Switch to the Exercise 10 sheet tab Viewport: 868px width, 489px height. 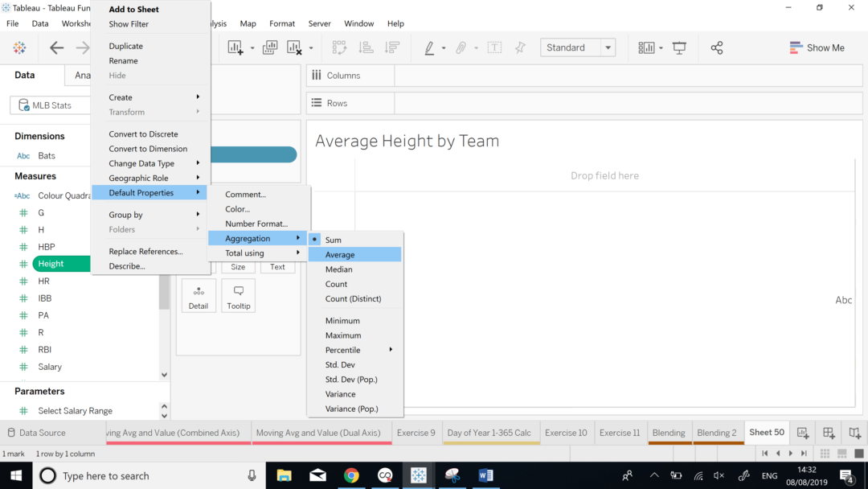click(x=567, y=433)
